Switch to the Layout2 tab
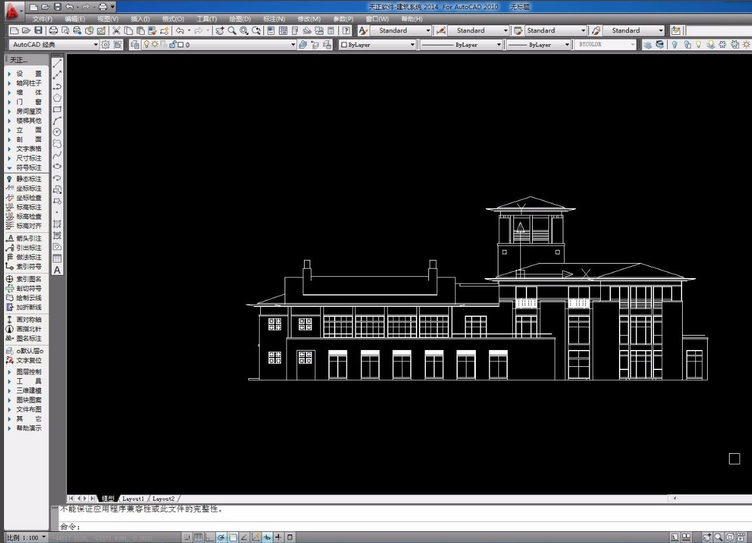The width and height of the screenshot is (752, 543). click(x=163, y=499)
